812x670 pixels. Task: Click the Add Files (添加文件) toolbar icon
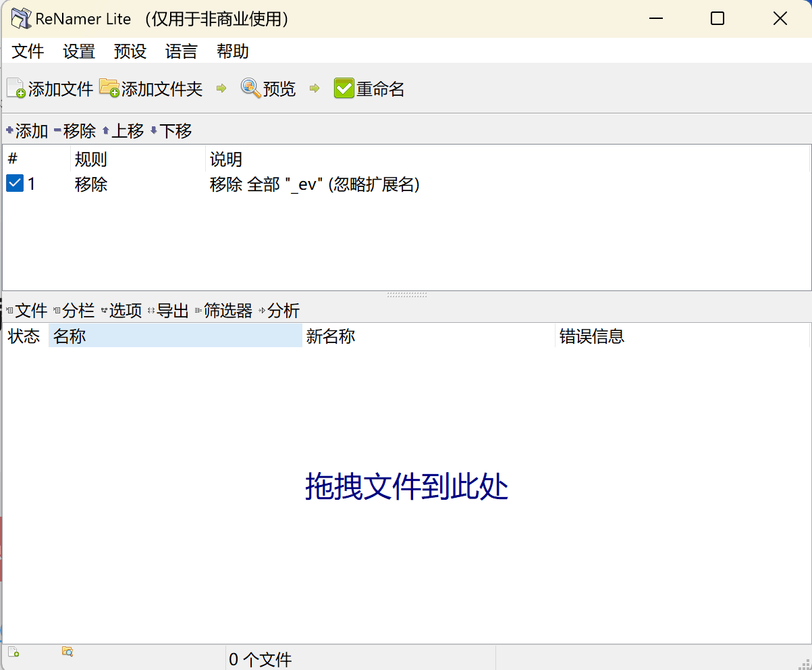tap(16, 88)
